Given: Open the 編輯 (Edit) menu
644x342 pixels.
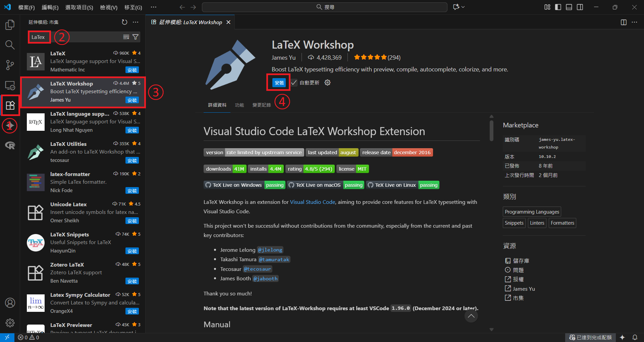Looking at the screenshot, I should pos(50,7).
